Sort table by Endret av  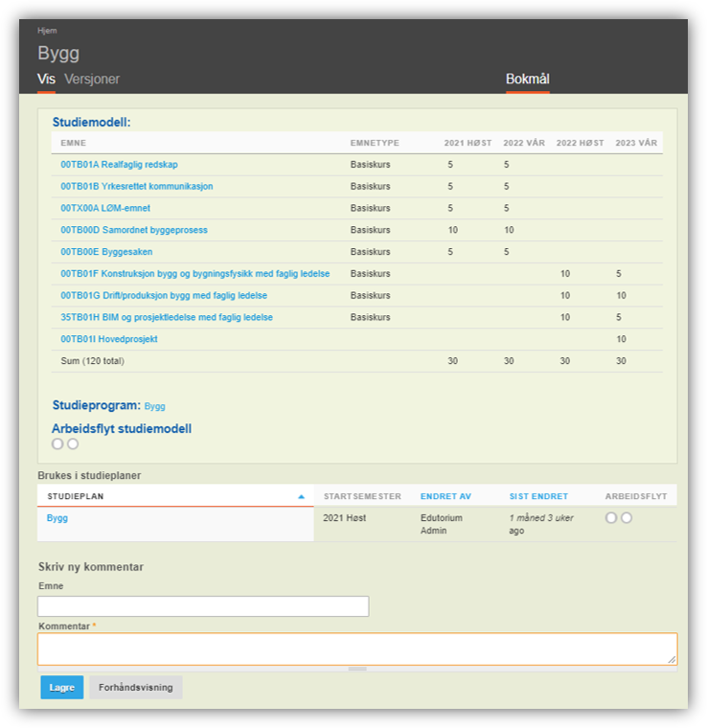(445, 496)
